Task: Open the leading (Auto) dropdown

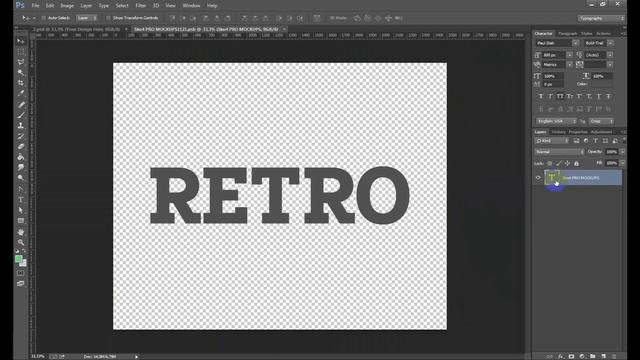Action: click(610, 55)
